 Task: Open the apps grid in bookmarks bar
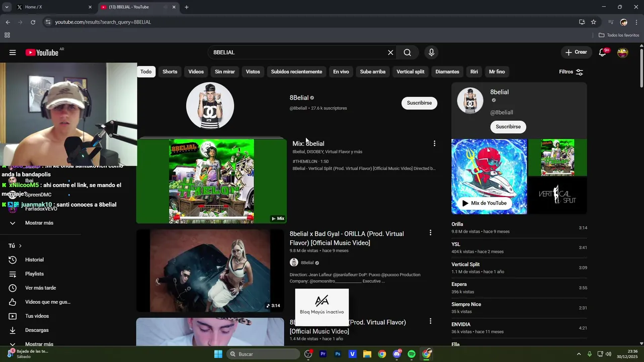coord(7,35)
